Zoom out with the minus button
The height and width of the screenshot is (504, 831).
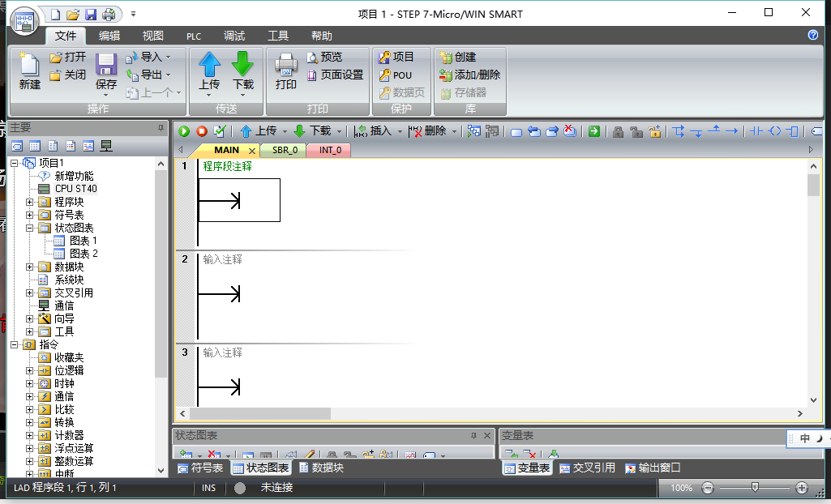[x=708, y=488]
